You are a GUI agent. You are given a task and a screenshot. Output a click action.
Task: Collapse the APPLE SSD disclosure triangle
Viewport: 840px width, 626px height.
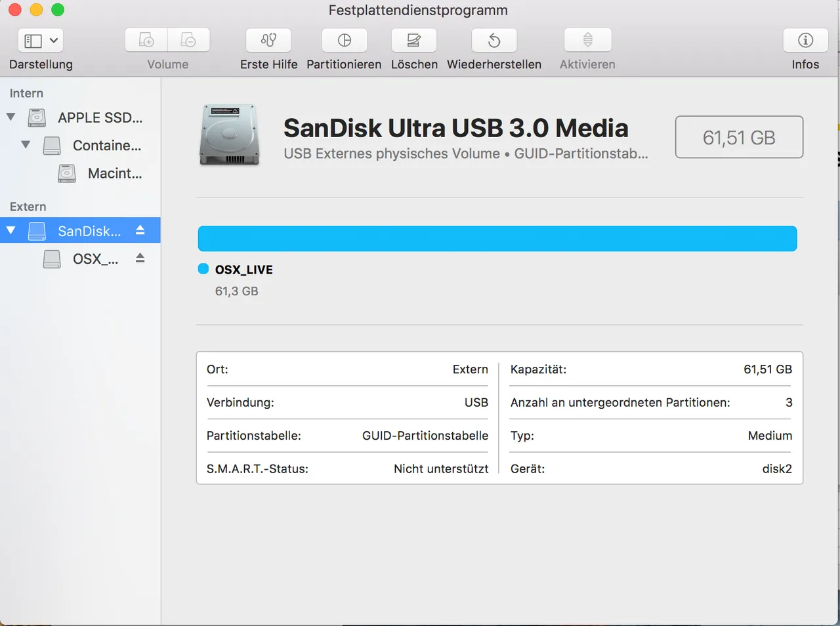(x=10, y=117)
